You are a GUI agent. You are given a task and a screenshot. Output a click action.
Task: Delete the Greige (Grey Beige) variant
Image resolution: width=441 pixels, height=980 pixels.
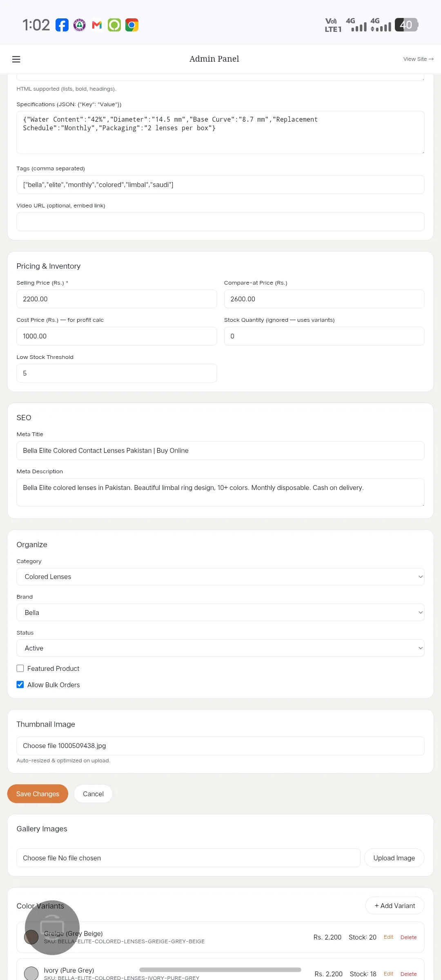pos(408,937)
